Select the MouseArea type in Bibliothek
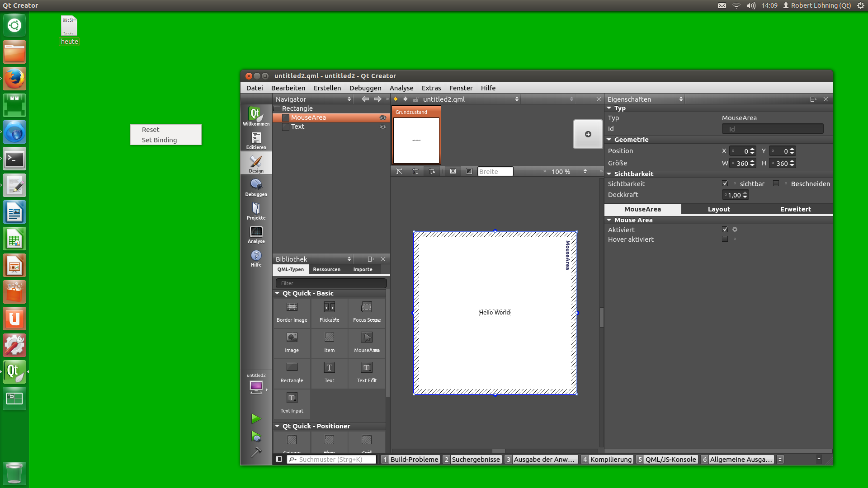The height and width of the screenshot is (488, 868). coord(367,342)
